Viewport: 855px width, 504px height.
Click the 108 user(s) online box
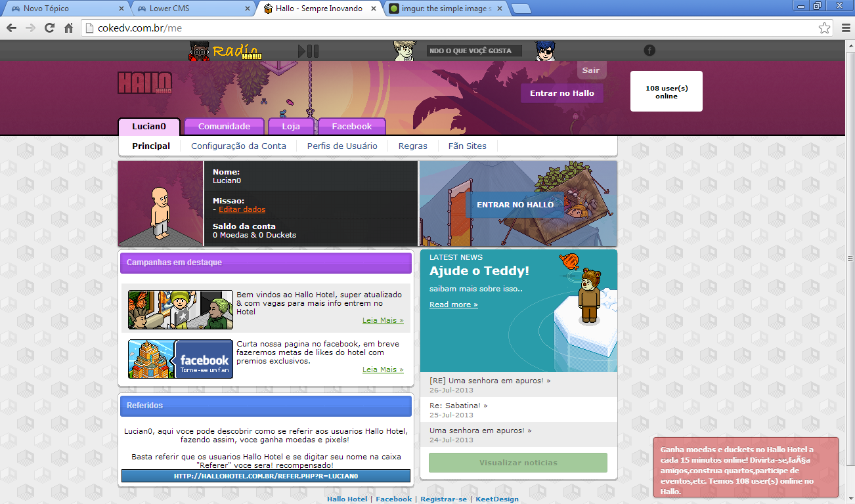point(667,91)
